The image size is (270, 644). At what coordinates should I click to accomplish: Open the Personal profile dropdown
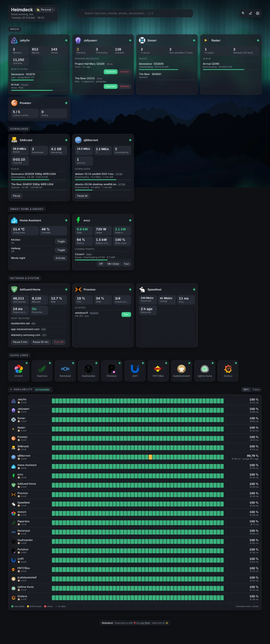click(x=45, y=10)
